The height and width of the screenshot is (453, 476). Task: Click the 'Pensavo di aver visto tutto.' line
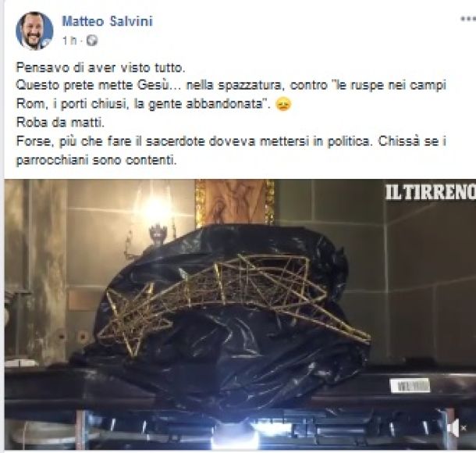(101, 67)
